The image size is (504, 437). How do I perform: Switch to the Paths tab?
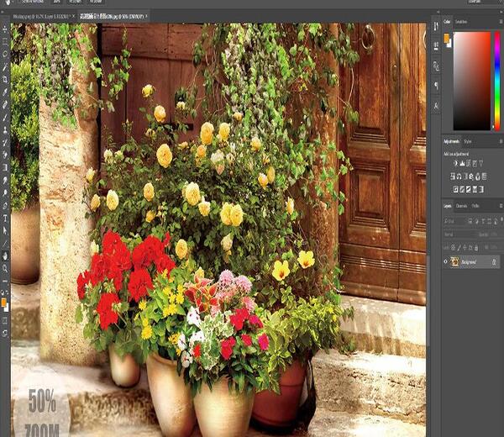point(475,206)
